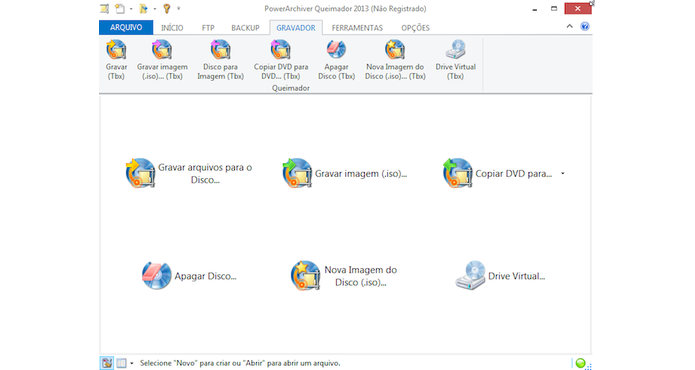Click Gravar arquivos para o Disco button

189,174
